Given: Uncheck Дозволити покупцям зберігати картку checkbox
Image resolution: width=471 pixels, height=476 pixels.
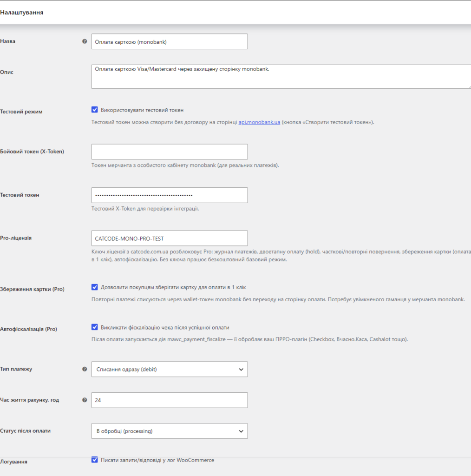Looking at the screenshot, I should click(x=95, y=287).
